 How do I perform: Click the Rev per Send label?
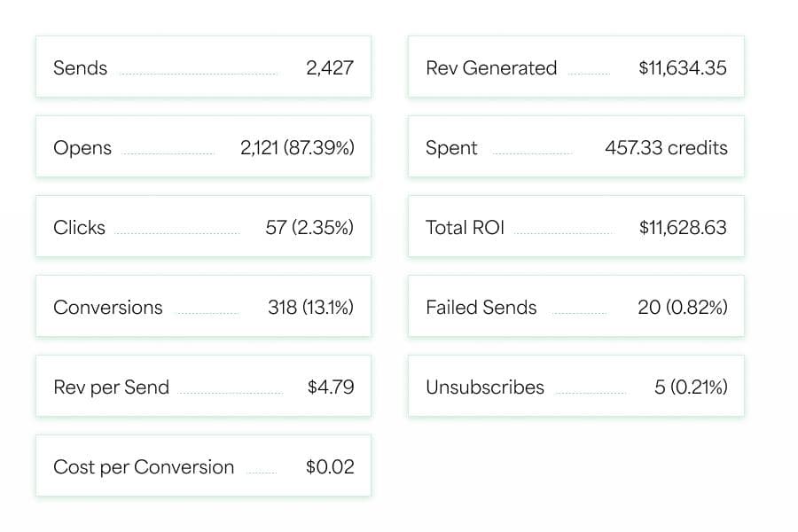click(x=111, y=387)
